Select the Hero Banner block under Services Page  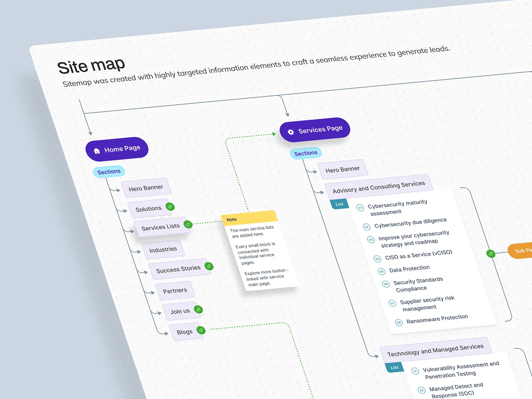point(343,169)
